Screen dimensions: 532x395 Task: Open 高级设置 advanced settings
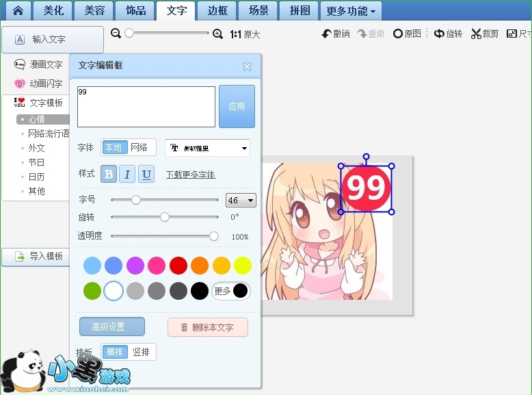click(x=112, y=327)
